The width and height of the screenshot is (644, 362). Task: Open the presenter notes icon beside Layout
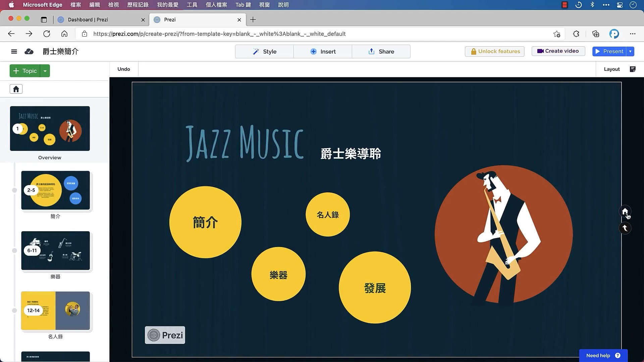point(633,69)
